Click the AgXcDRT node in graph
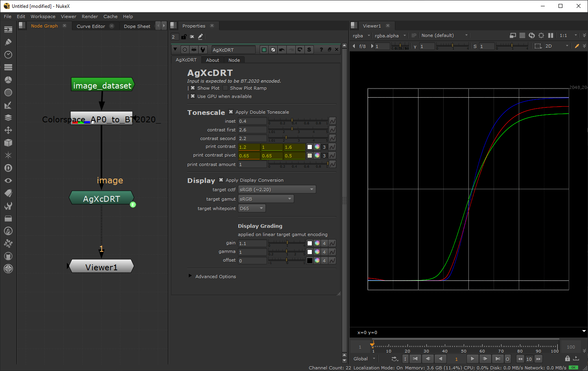The height and width of the screenshot is (371, 588). (x=101, y=198)
